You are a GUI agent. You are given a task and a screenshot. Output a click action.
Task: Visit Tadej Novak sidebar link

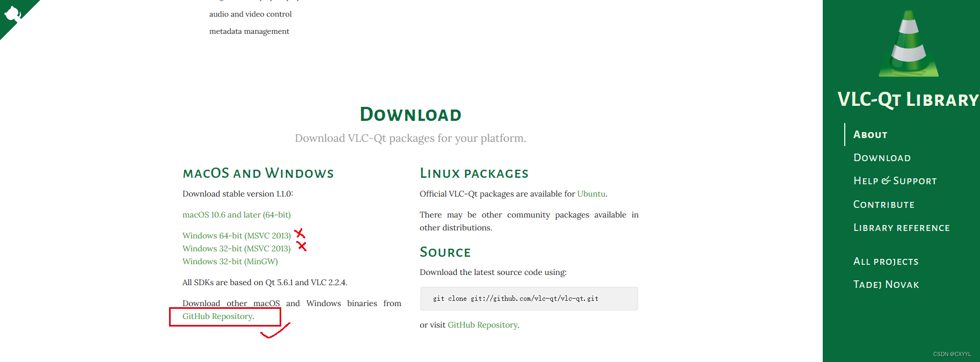886,285
